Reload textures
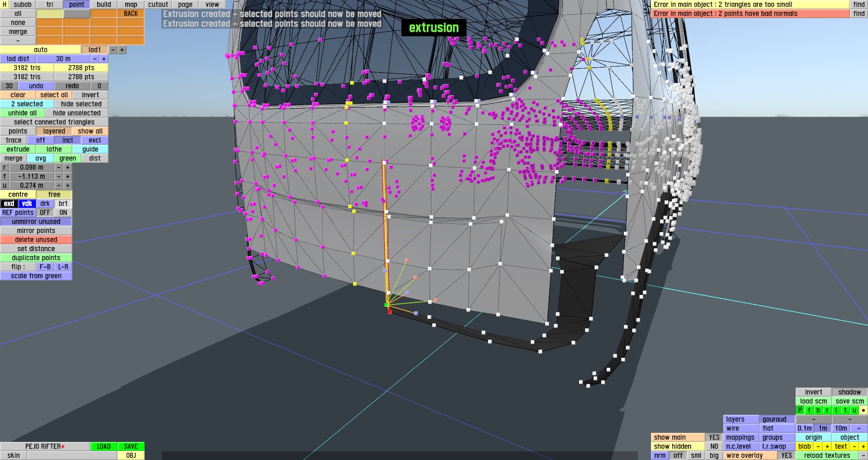The image size is (868, 460). pyautogui.click(x=827, y=455)
